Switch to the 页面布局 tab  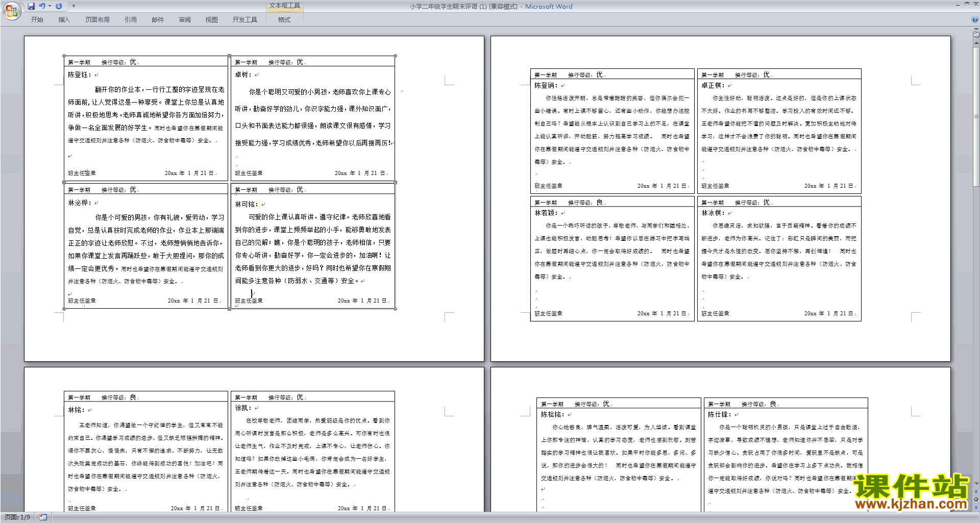(x=97, y=19)
